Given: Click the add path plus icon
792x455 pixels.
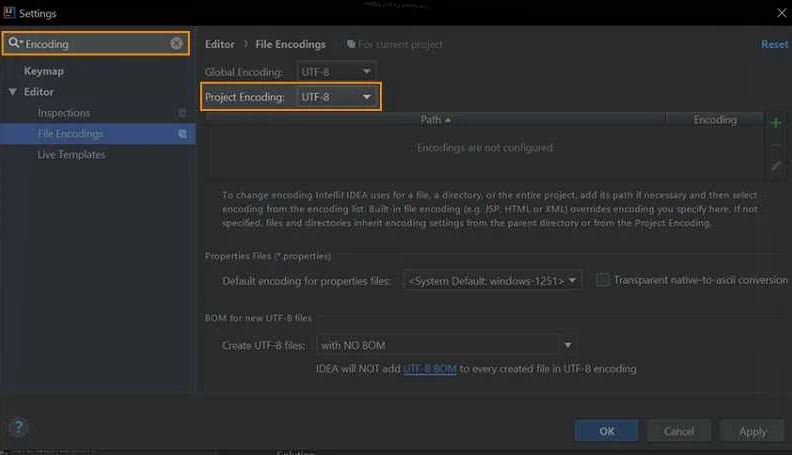Looking at the screenshot, I should pyautogui.click(x=776, y=122).
